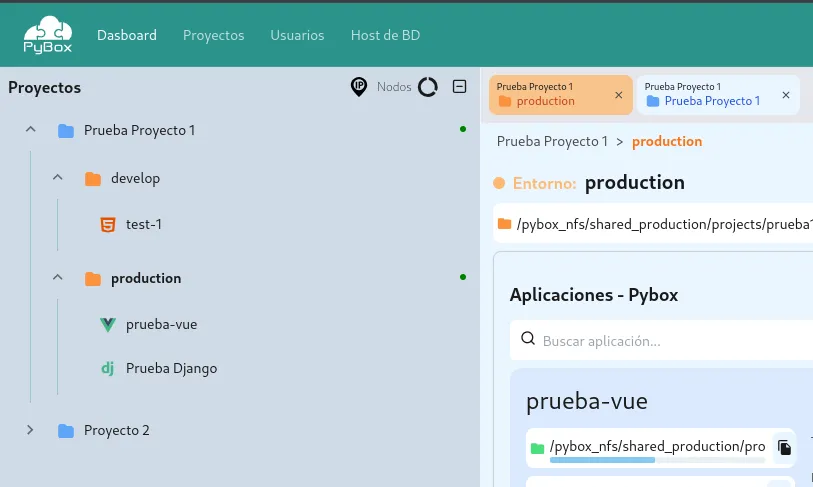Click the IP location pin icon
The width and height of the screenshot is (813, 487).
[359, 87]
